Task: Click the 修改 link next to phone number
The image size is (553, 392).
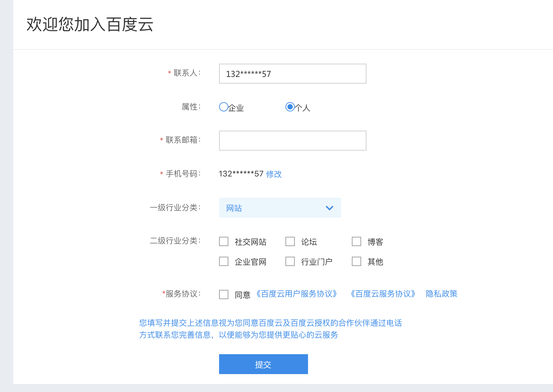Action: coord(274,174)
